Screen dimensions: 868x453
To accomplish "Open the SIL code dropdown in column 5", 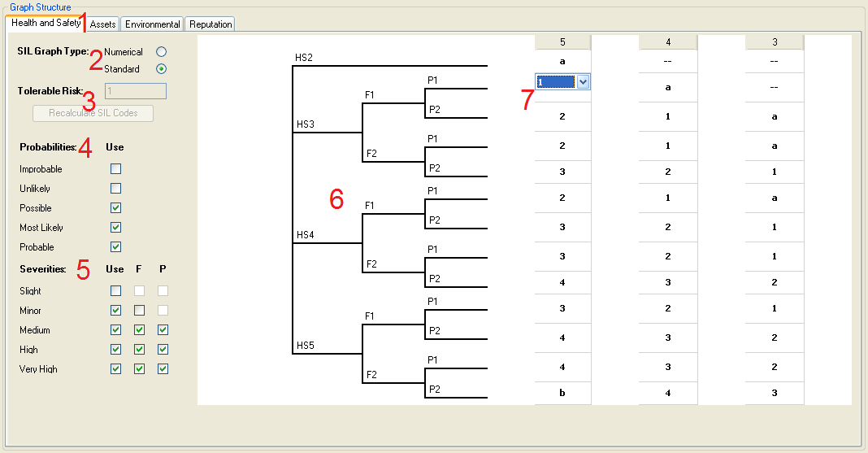I will coord(584,81).
